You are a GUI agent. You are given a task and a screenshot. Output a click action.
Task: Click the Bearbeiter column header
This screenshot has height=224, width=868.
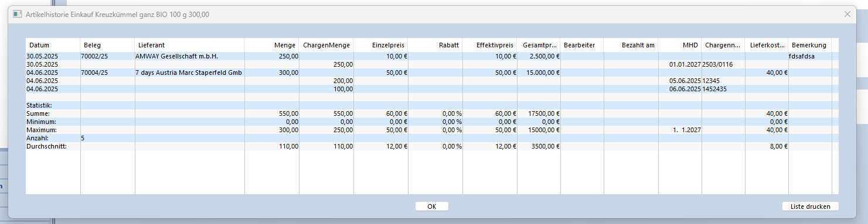point(582,45)
